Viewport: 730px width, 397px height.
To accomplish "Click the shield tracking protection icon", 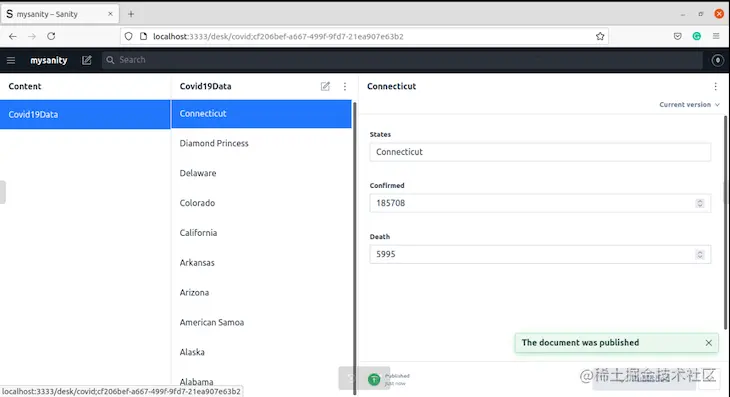I will (128, 36).
